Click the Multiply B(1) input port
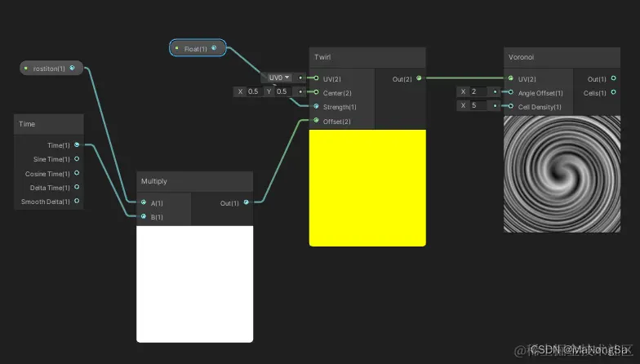 coord(144,216)
